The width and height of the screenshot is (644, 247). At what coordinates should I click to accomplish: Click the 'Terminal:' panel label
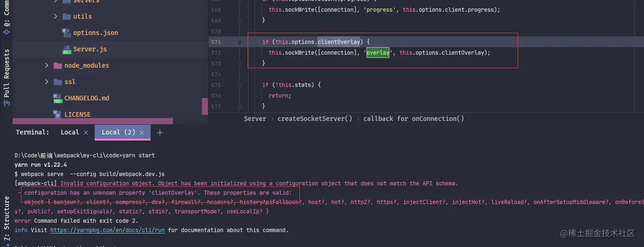click(x=33, y=132)
